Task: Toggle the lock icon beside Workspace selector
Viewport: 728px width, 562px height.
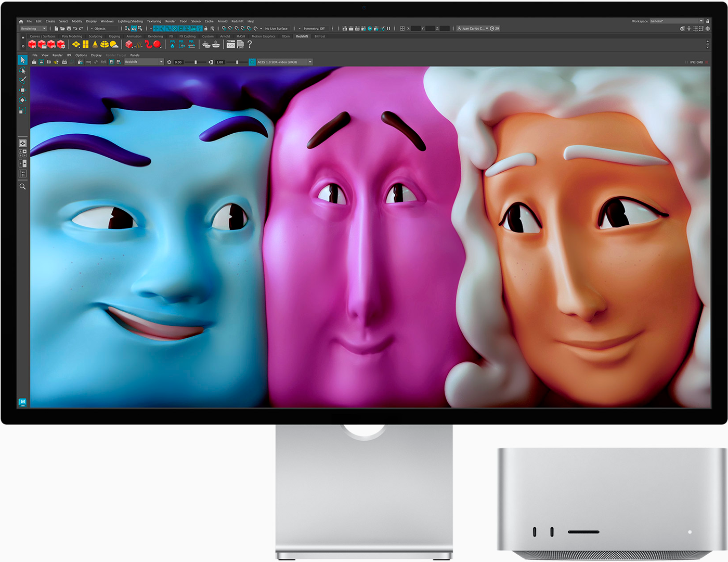Action: (x=708, y=21)
